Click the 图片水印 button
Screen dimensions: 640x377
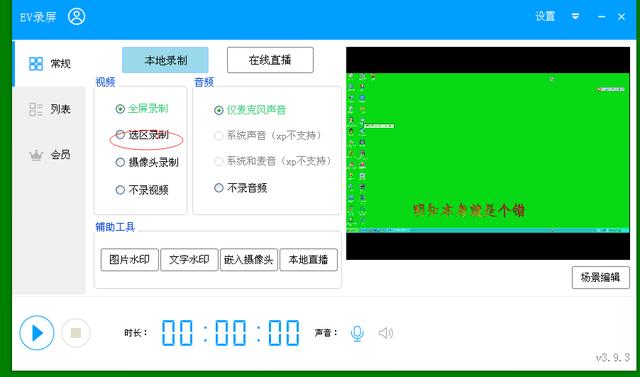tap(130, 259)
